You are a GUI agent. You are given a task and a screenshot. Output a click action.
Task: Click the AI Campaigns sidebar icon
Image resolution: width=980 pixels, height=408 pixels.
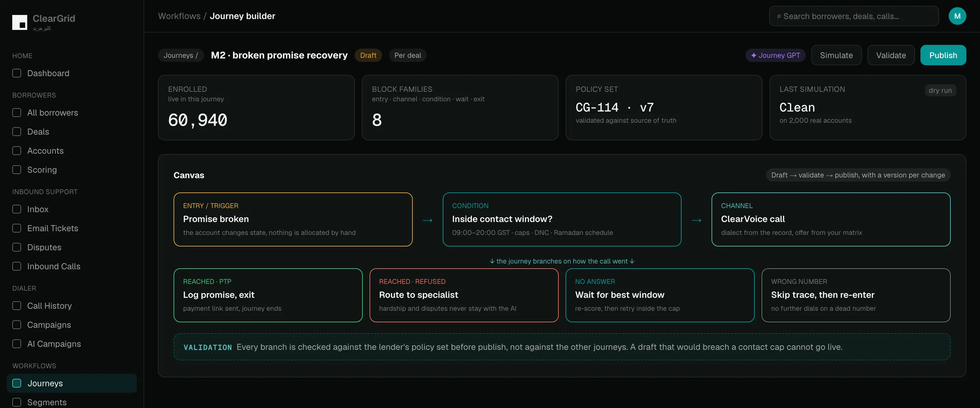17,344
